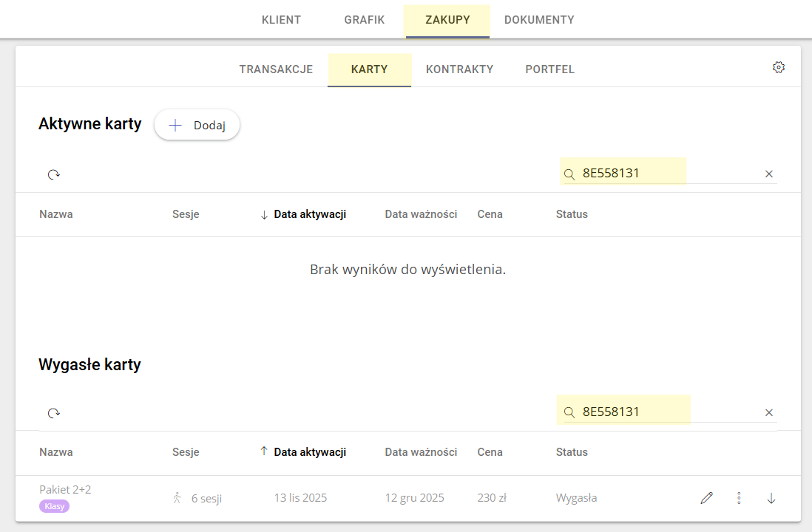Select the Klasy tag on Pakiet 2+2
Viewport: 812px width, 532px height.
click(x=54, y=506)
